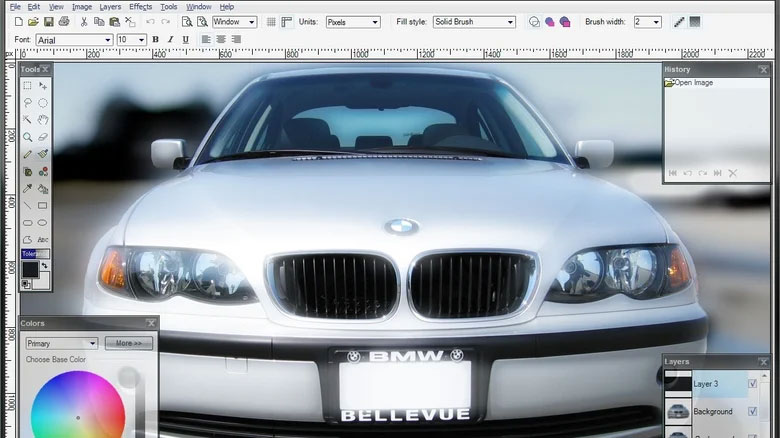The image size is (780, 438).
Task: Toggle Layer 3 visibility checkbox
Action: [752, 384]
